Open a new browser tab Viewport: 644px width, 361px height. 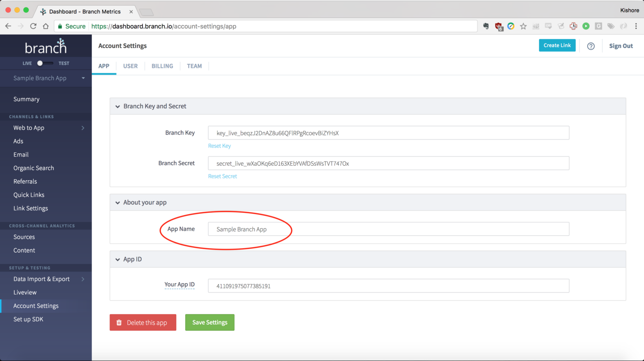pos(146,12)
